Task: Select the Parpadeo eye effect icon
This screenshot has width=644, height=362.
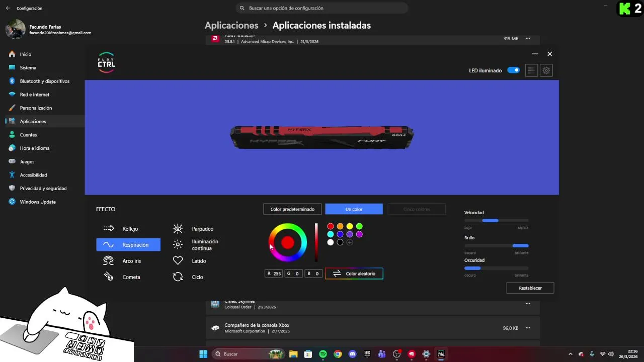Action: pos(178,229)
